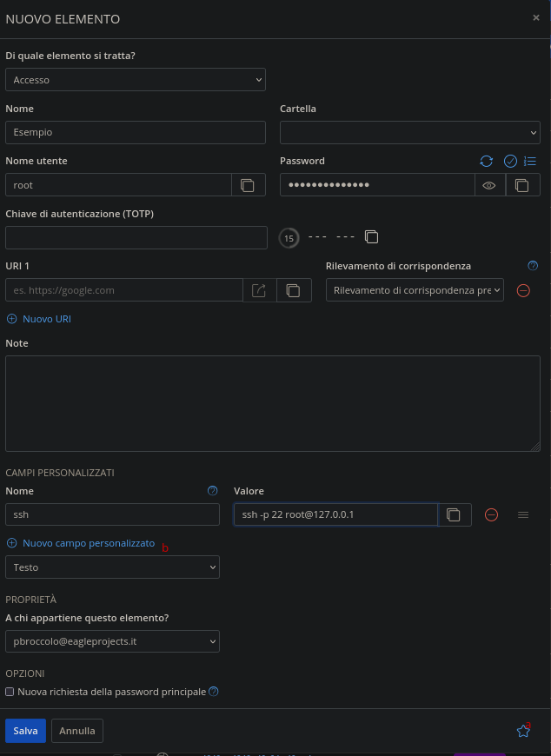Toggle password visibility with eye icon
551x756 pixels.
click(489, 185)
